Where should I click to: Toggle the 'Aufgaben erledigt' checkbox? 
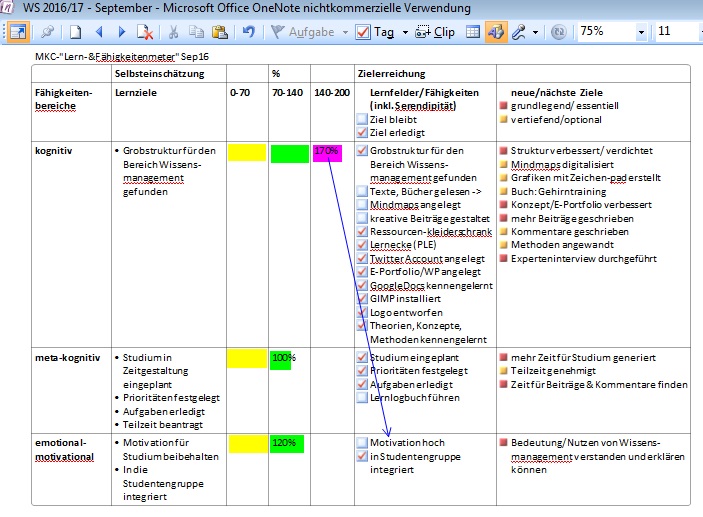362,384
